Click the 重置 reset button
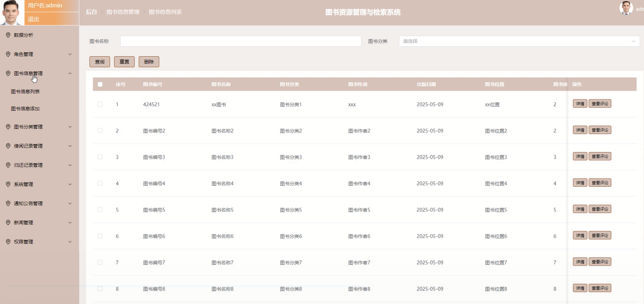 (x=124, y=62)
